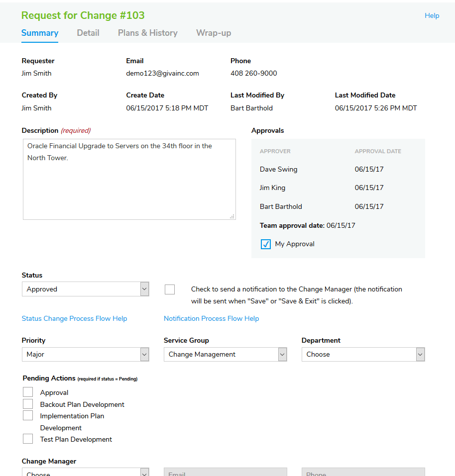Expand the Status dropdown showing Approved
455x476 pixels.
point(143,288)
